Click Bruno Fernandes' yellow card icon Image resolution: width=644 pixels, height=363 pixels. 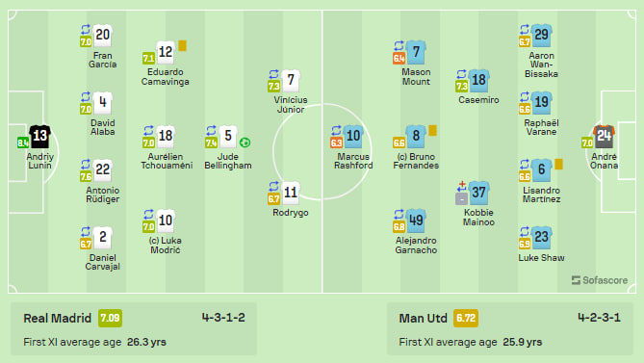pyautogui.click(x=432, y=131)
